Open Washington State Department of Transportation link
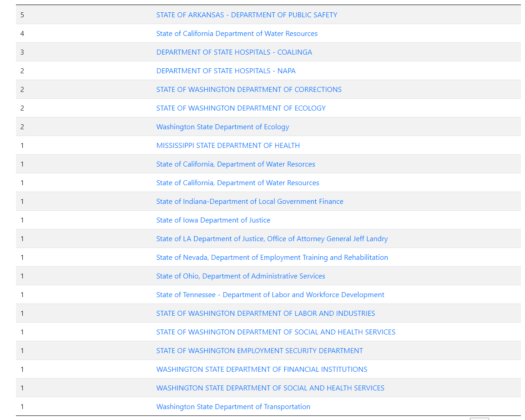 (233, 407)
